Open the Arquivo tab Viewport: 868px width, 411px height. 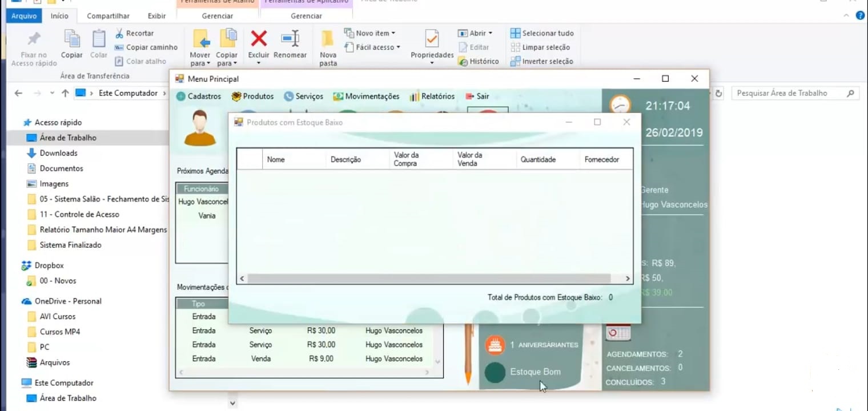click(24, 16)
